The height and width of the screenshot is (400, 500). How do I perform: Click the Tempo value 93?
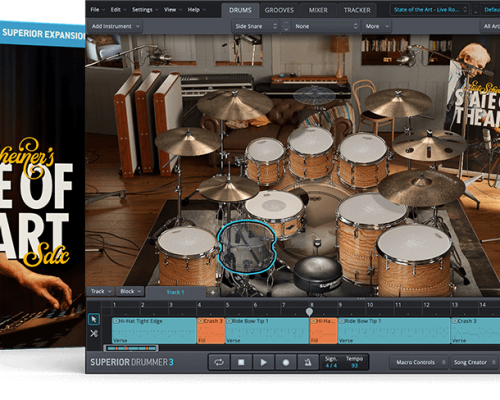354,366
